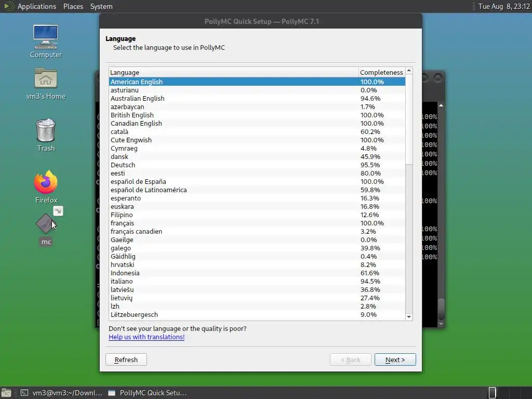Click the show desktop icon in bottom panel
532x399 pixels.
point(6,393)
